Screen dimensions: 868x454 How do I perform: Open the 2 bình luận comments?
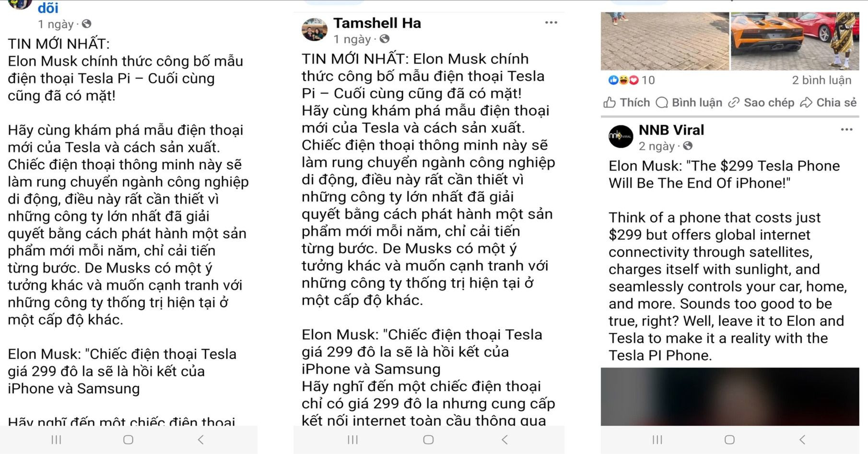point(821,80)
